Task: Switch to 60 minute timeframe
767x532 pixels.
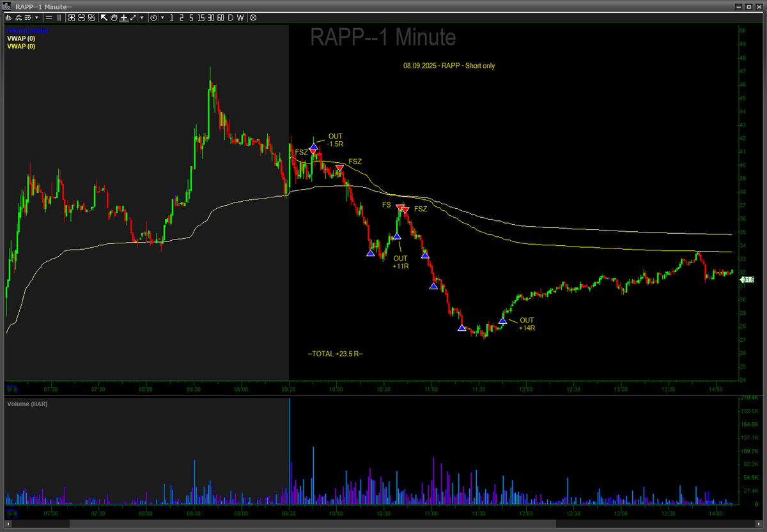Action: (x=221, y=18)
